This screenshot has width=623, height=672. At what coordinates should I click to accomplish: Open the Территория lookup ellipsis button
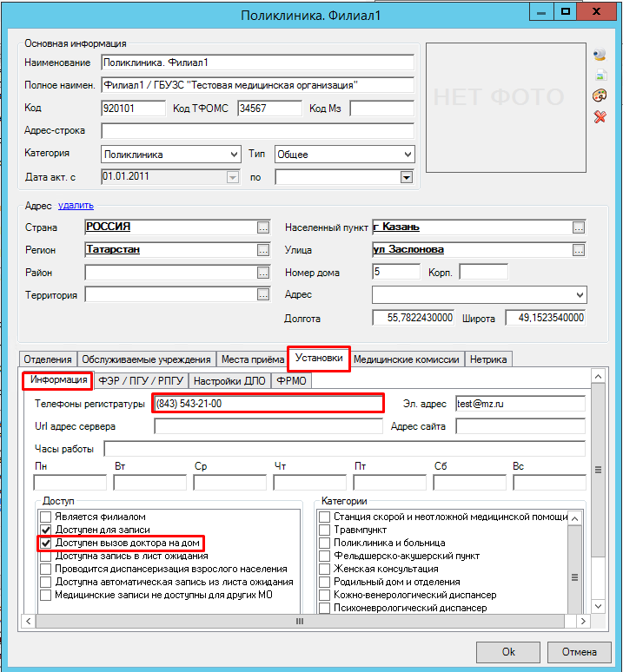tap(263, 294)
